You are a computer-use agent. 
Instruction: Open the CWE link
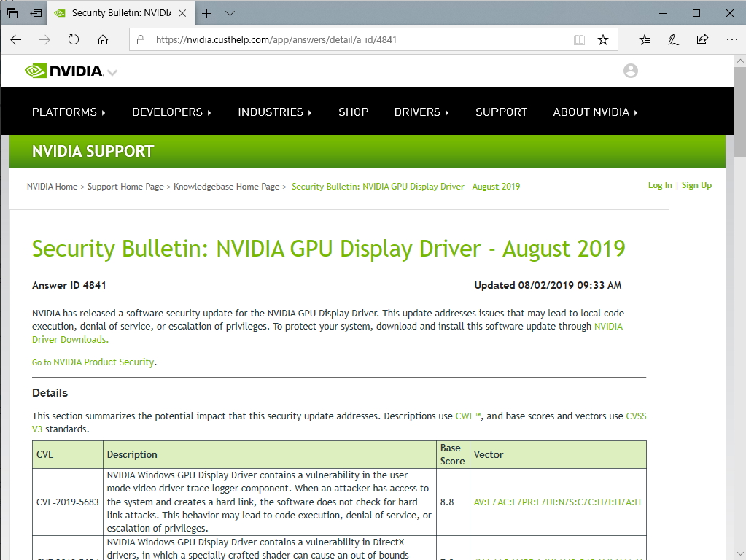468,416
